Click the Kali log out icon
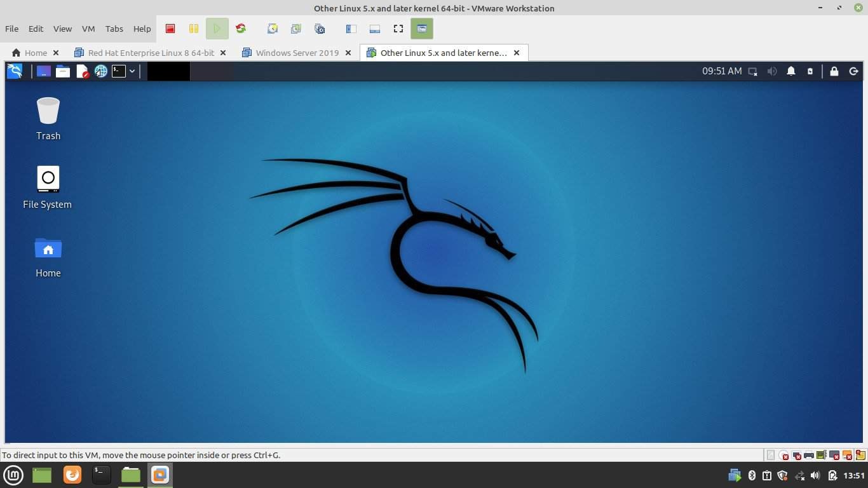Screen dimensions: 868x488 pos(853,71)
